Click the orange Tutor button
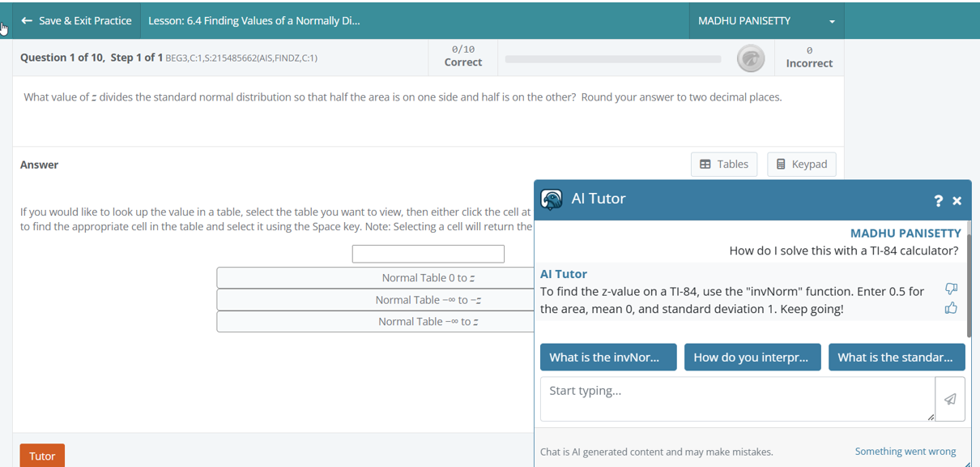Viewport: 980px width, 467px height. pos(42,456)
